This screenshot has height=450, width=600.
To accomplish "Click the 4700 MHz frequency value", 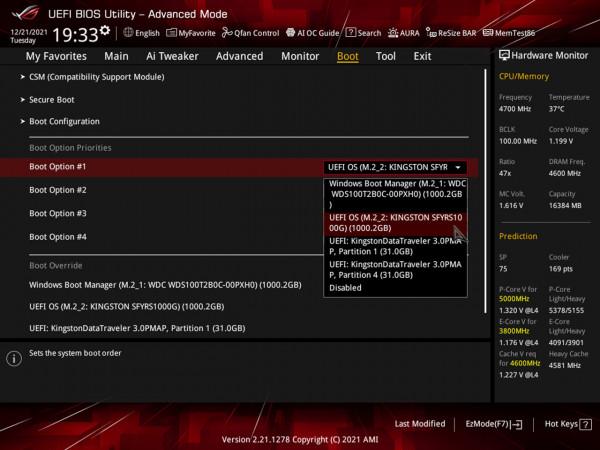I will pyautogui.click(x=515, y=109).
